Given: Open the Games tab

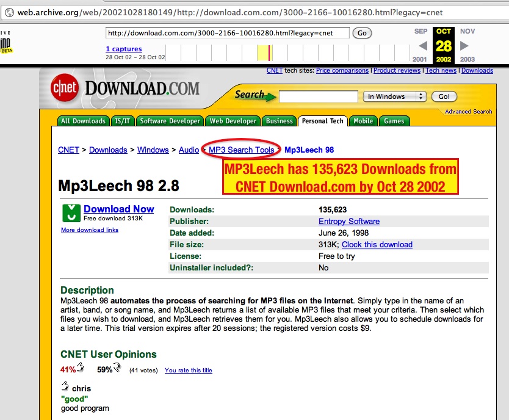Looking at the screenshot, I should click(x=394, y=121).
